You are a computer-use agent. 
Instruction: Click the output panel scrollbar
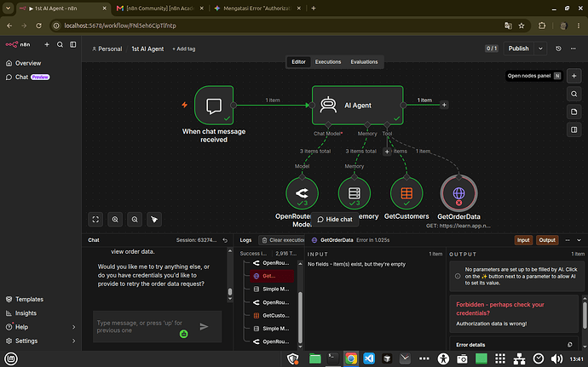pyautogui.click(x=585, y=314)
